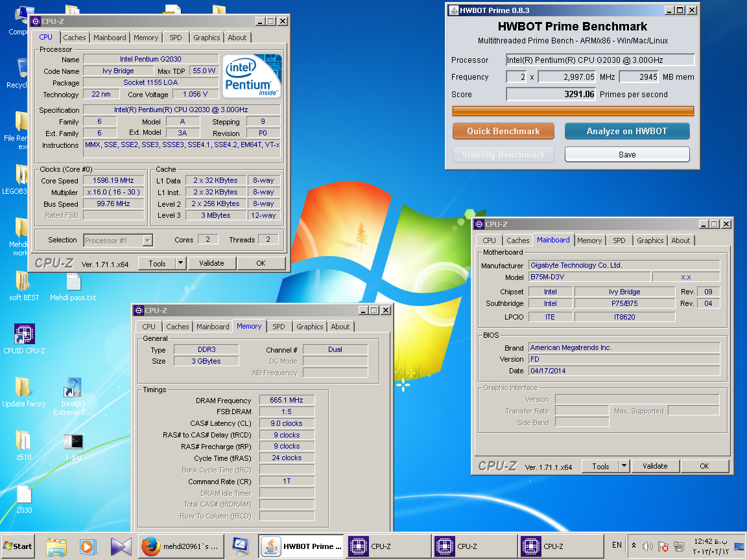Open the LEGOB3 folder icon
747x560 pixels.
[x=21, y=174]
